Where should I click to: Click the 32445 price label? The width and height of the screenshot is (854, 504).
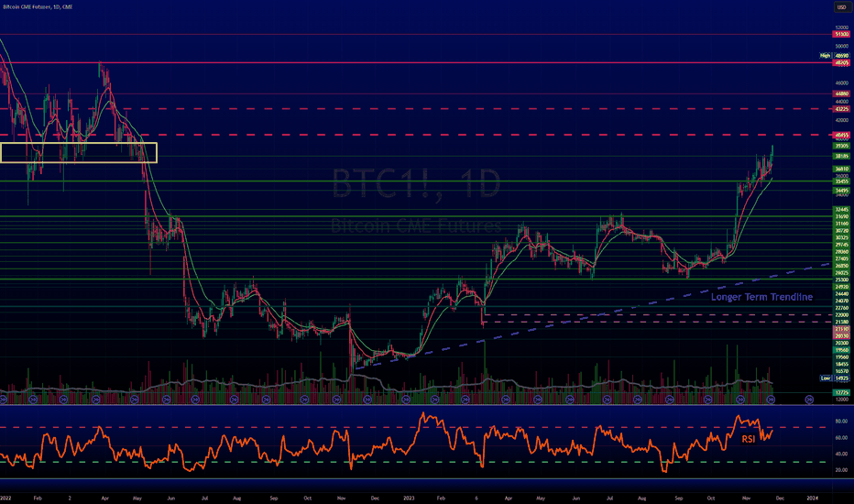pos(842,209)
